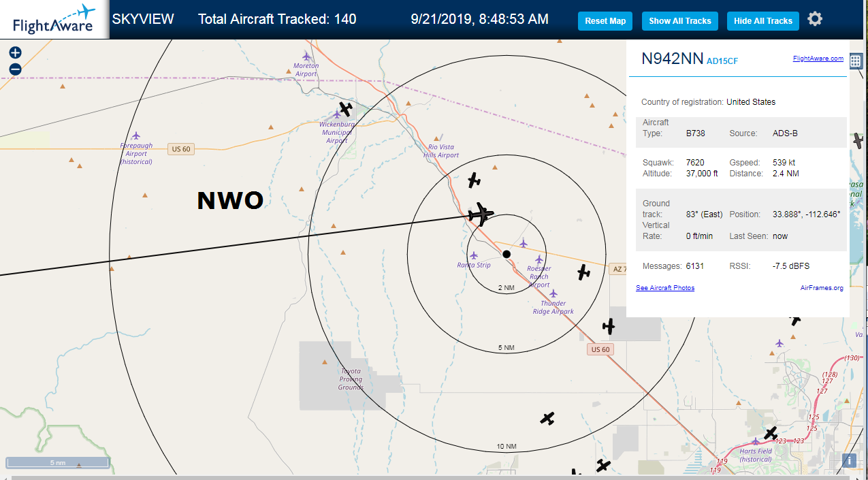Click the squawk value 7620
Screen dimensions: 868x480
pyautogui.click(x=695, y=163)
